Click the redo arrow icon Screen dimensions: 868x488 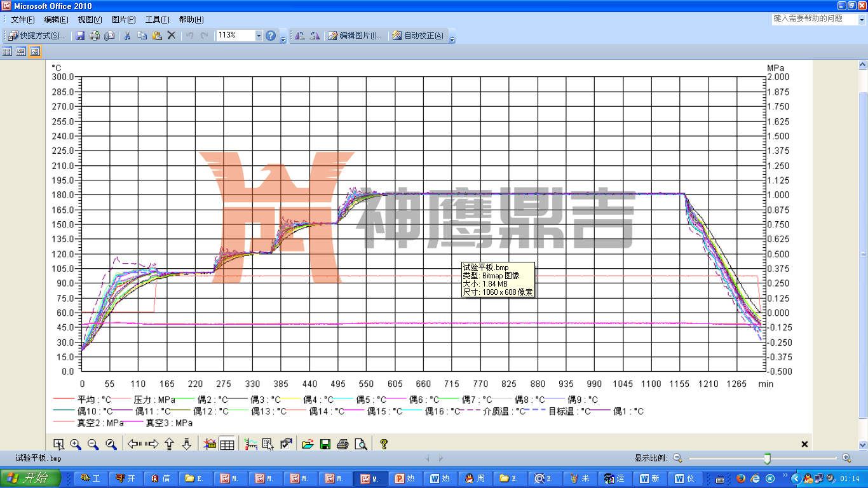pyautogui.click(x=204, y=36)
